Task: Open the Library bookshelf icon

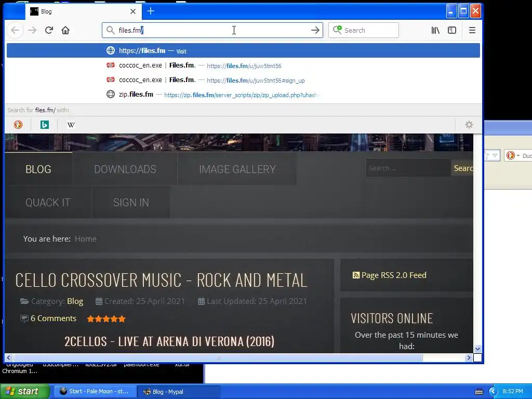Action: [x=435, y=30]
